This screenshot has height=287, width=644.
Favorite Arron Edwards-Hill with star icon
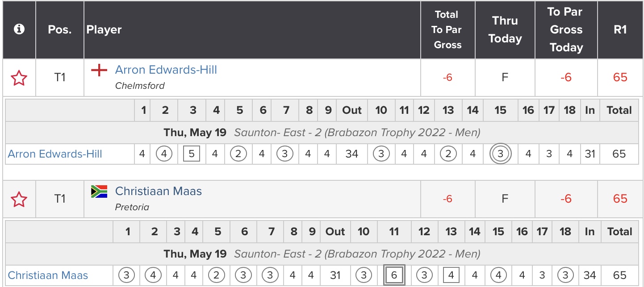19,78
